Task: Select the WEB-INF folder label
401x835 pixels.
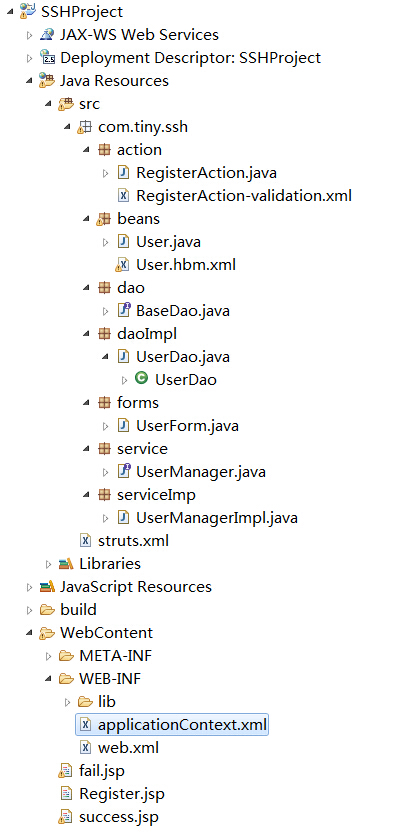Action: pos(110,678)
